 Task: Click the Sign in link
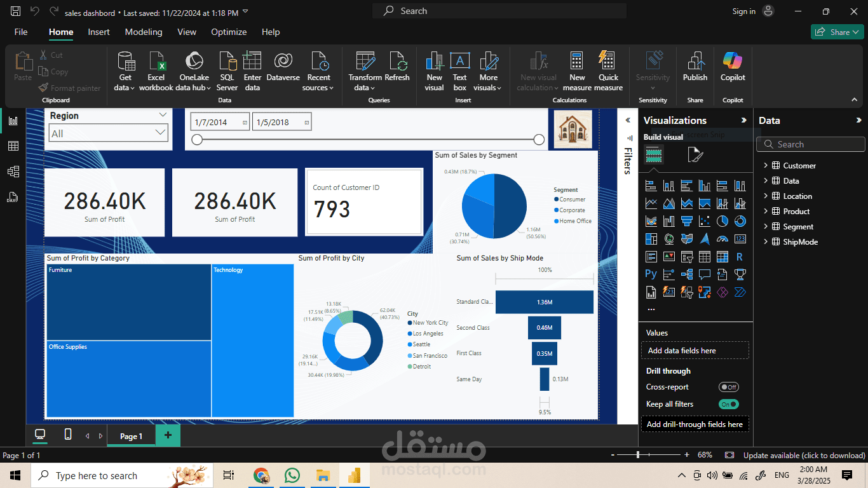[743, 11]
